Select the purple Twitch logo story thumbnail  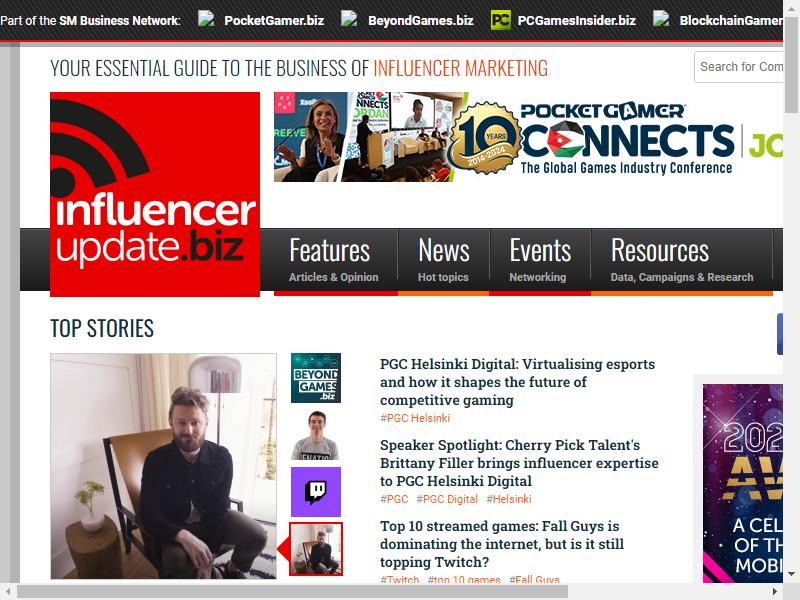pos(316,492)
